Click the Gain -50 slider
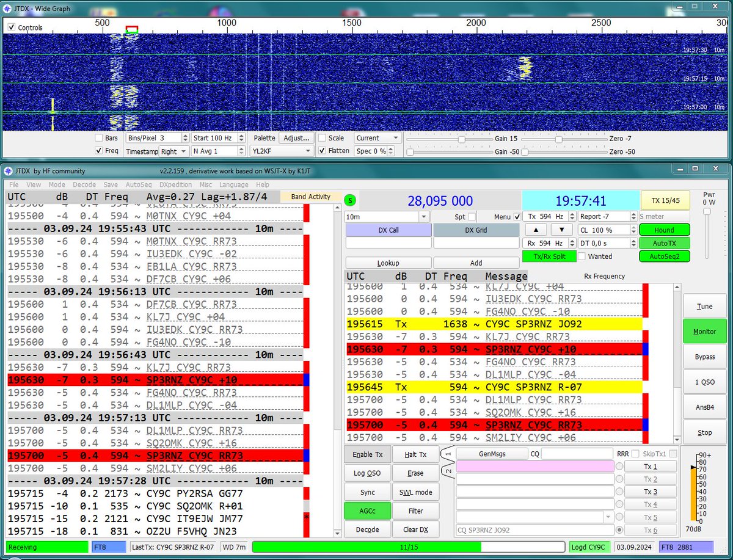This screenshot has width=733, height=560. point(409,151)
